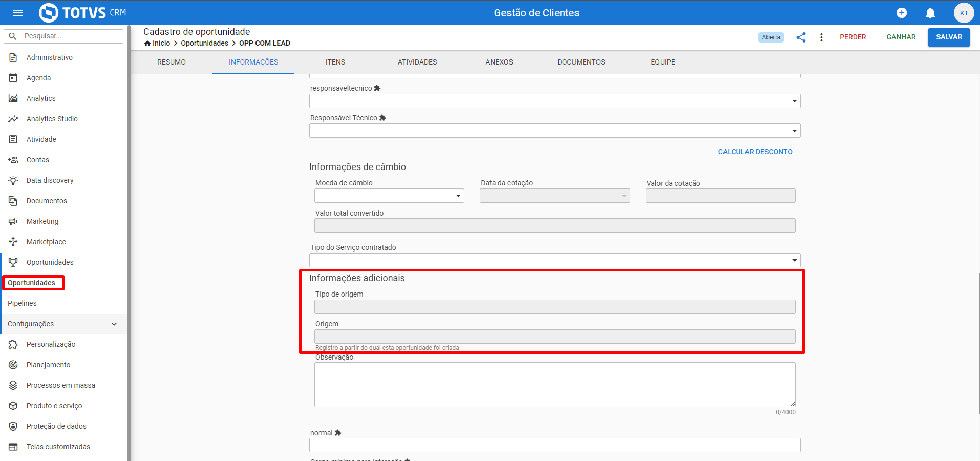The width and height of the screenshot is (980, 461).
Task: Click the PERDER button
Action: tap(853, 37)
